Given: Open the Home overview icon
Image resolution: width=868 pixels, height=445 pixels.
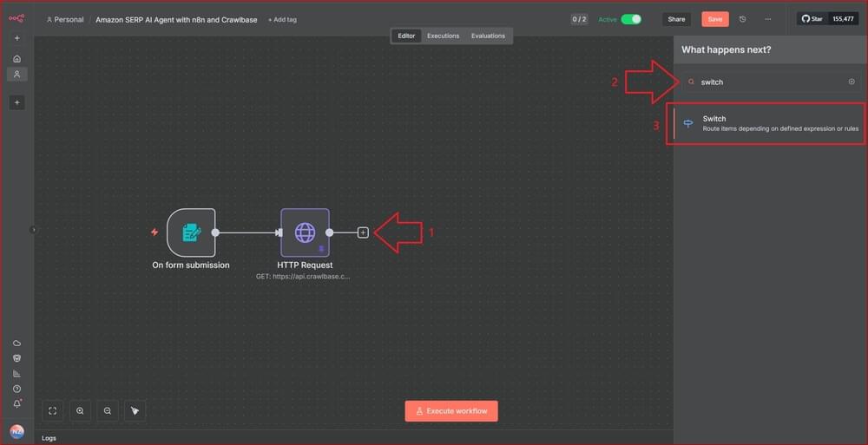Looking at the screenshot, I should [16, 59].
